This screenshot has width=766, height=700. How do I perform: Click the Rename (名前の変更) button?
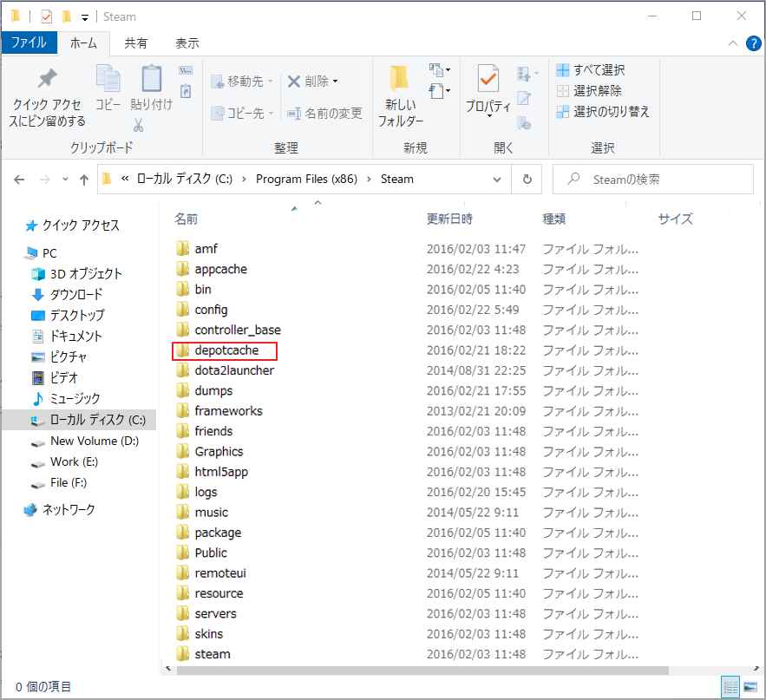tap(324, 114)
